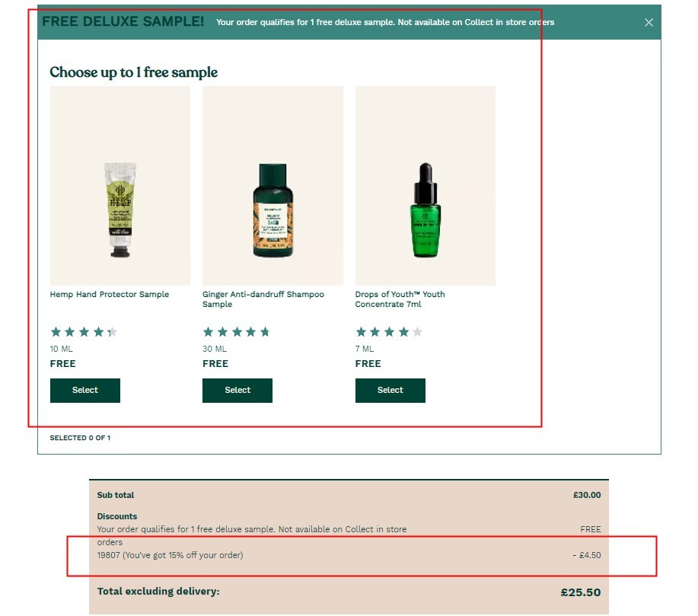Click the '30 ML' size label
Screen dimensions: 698x616
click(215, 349)
